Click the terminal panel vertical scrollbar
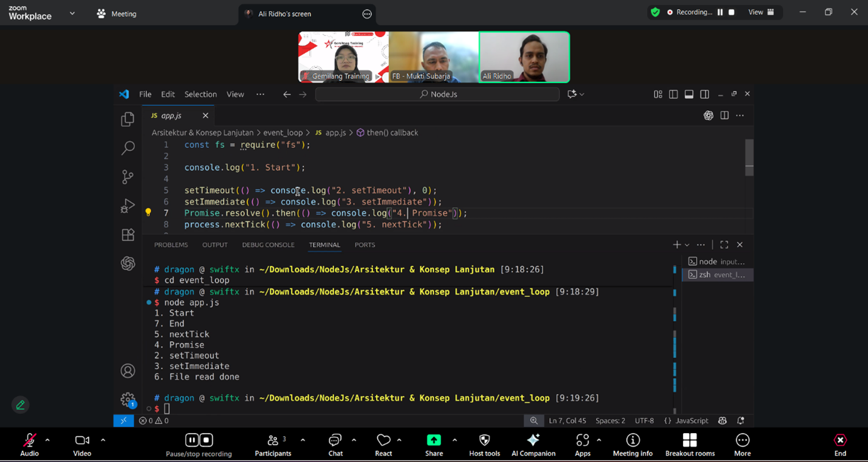 pyautogui.click(x=675, y=340)
